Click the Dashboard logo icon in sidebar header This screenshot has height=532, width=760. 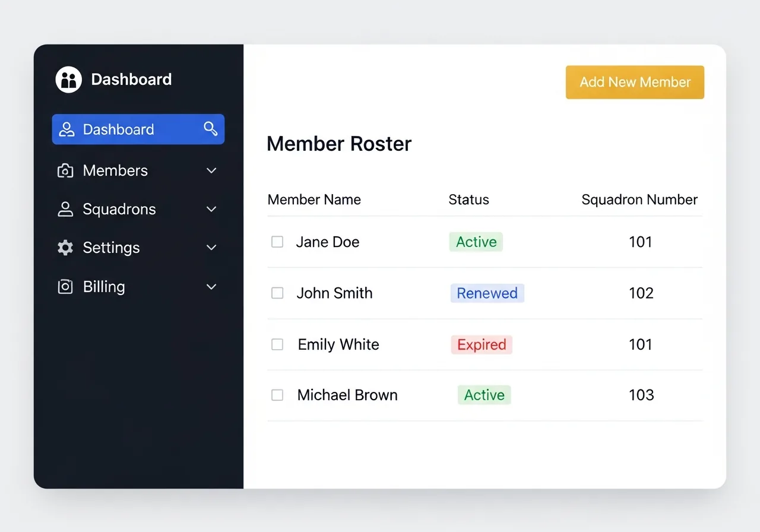(68, 80)
